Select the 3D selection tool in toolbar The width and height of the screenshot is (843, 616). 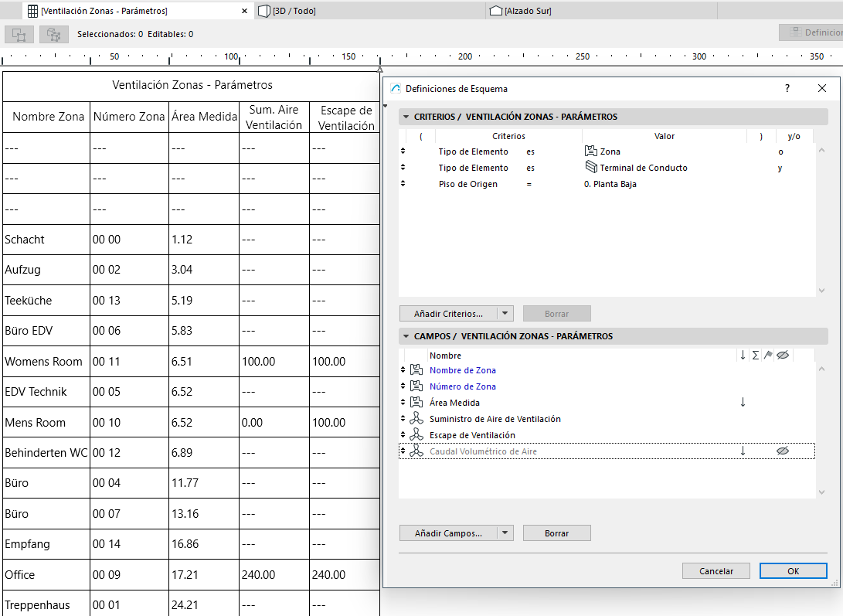[53, 35]
